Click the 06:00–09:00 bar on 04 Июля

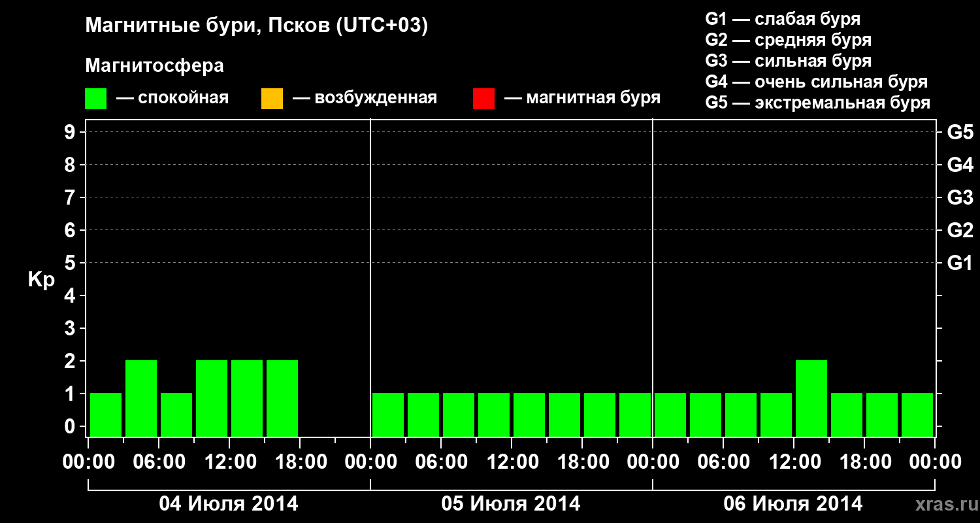[x=176, y=414]
